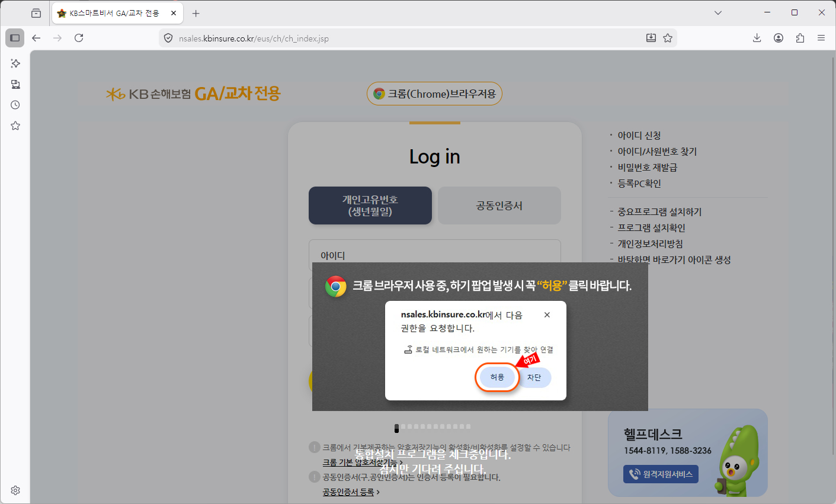Click the 헬프데스크 heading

tap(653, 434)
